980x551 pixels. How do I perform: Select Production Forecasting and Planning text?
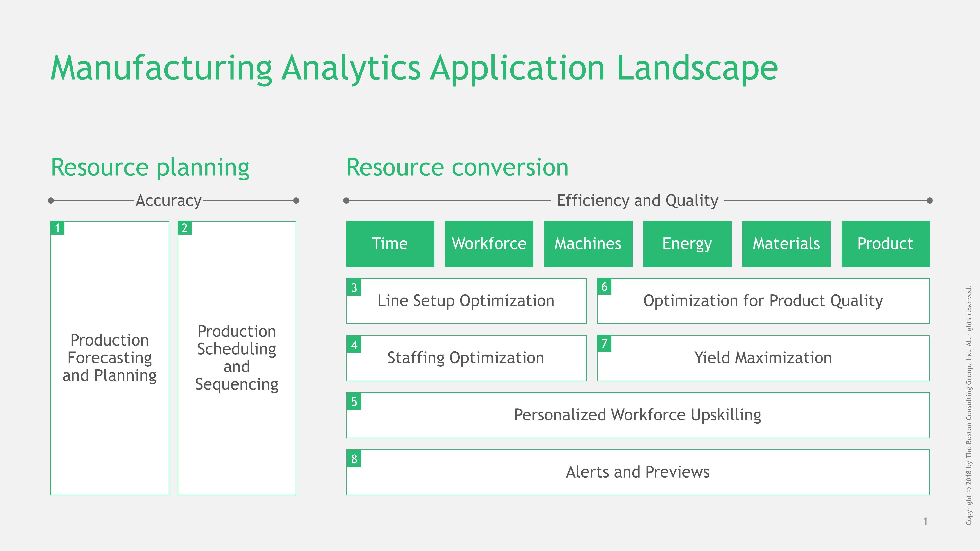[x=110, y=358]
